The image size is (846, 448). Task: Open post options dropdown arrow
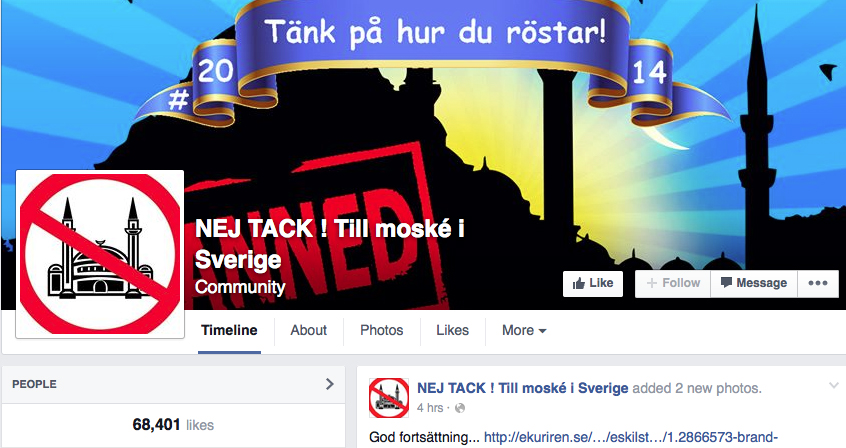click(834, 385)
